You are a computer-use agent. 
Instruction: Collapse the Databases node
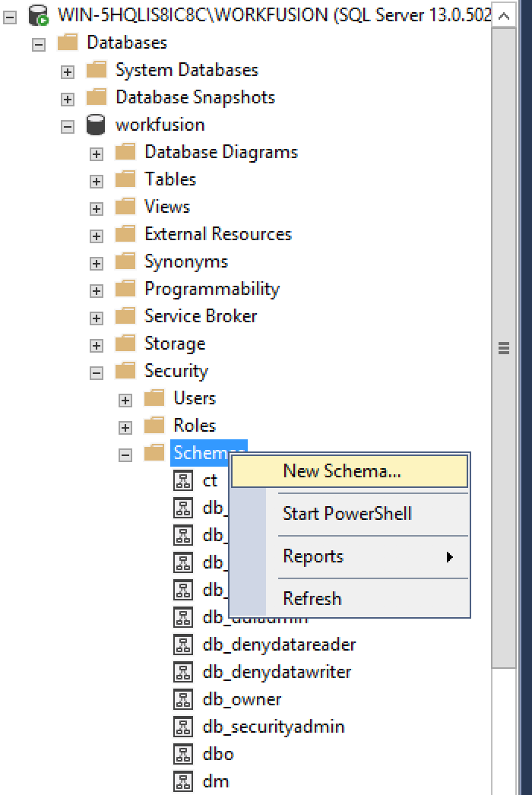[x=39, y=45]
